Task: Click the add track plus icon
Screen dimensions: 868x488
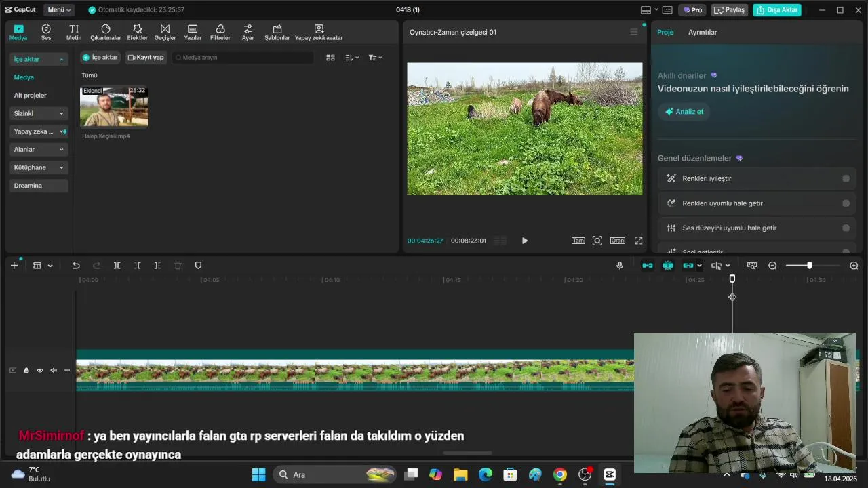Action: 14,266
